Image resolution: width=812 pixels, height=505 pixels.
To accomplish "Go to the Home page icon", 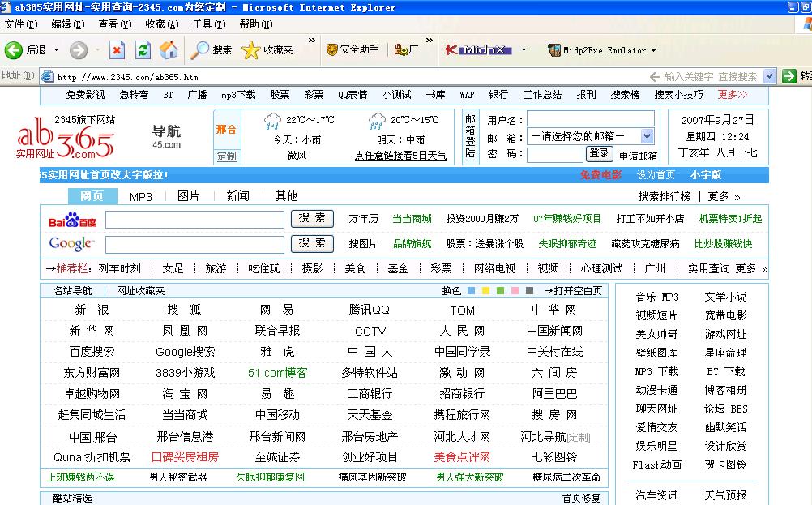I will [x=169, y=50].
